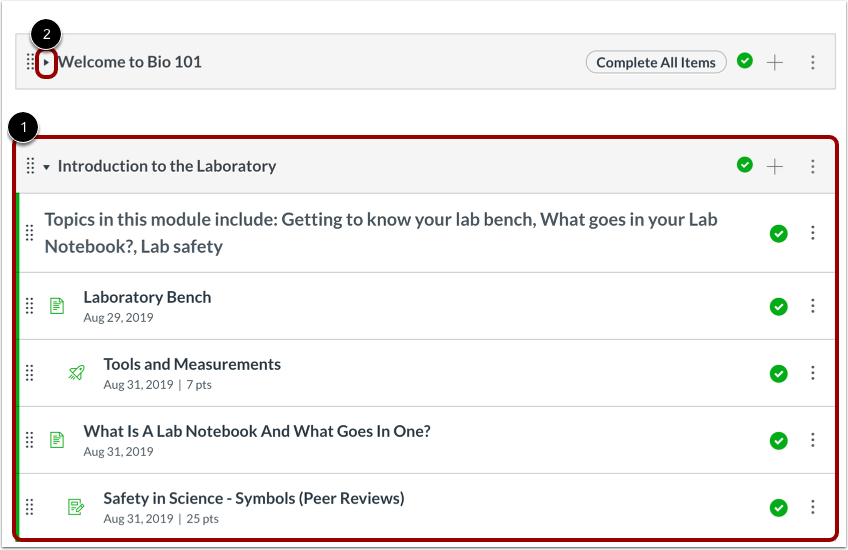Open the What Is A Lab Notebook page link
This screenshot has height=550, width=848.
pyautogui.click(x=257, y=432)
